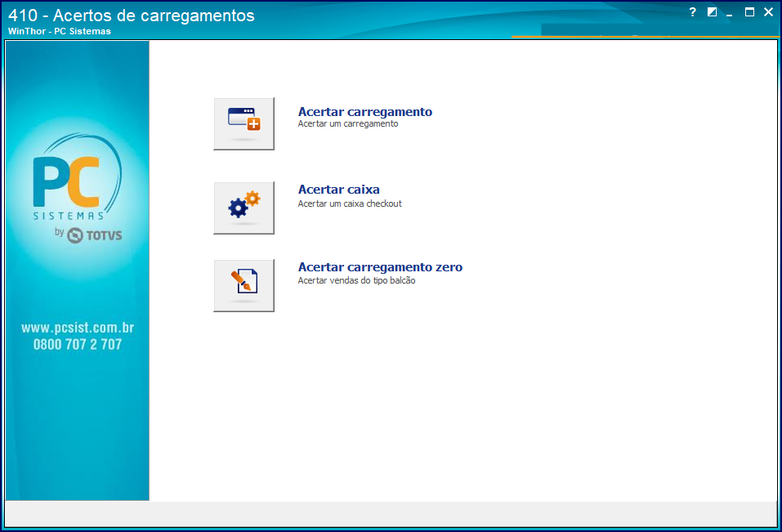The height and width of the screenshot is (532, 782).
Task: Click the "Acertar um caixa checkout" description text
Action: point(350,203)
